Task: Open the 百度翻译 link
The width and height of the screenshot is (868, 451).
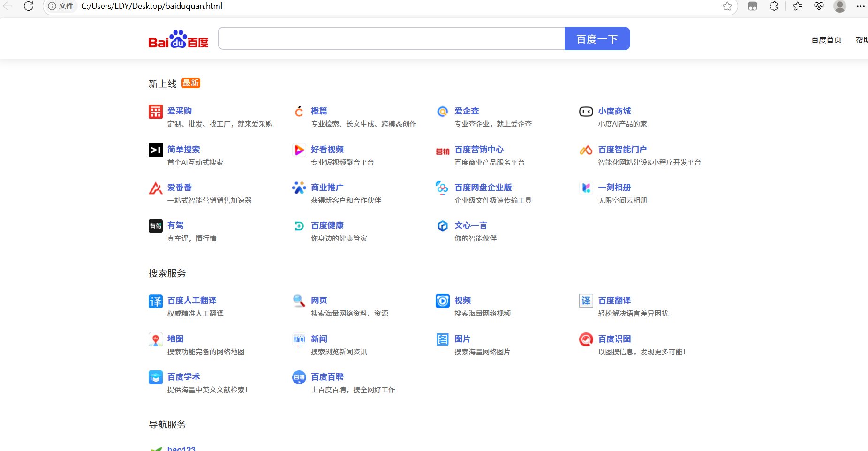Action: (x=614, y=301)
